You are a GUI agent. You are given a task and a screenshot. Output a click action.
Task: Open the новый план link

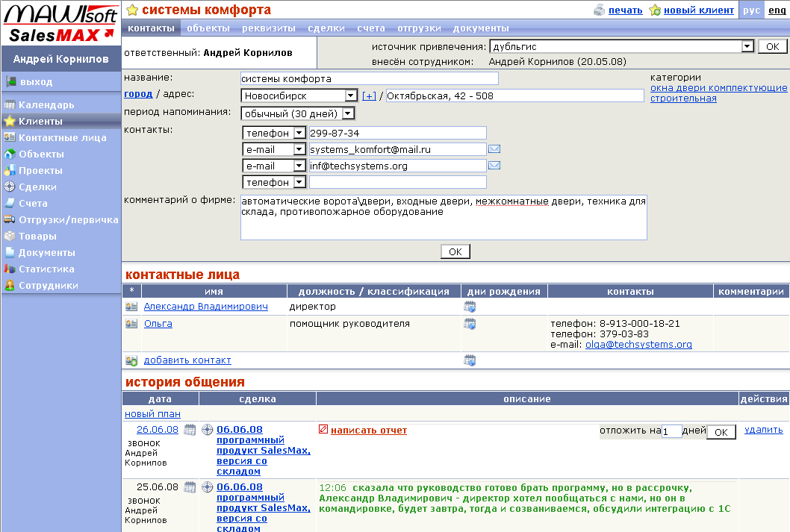[152, 413]
